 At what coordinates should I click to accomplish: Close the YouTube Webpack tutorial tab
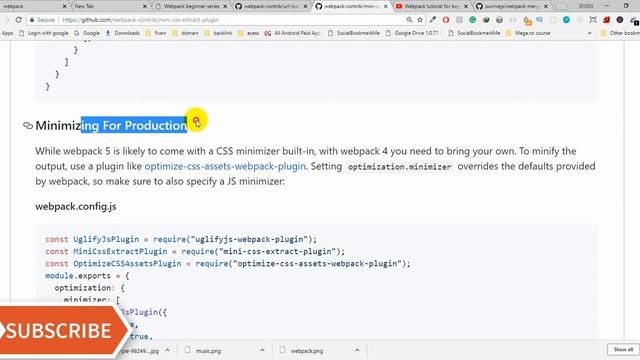click(466, 6)
